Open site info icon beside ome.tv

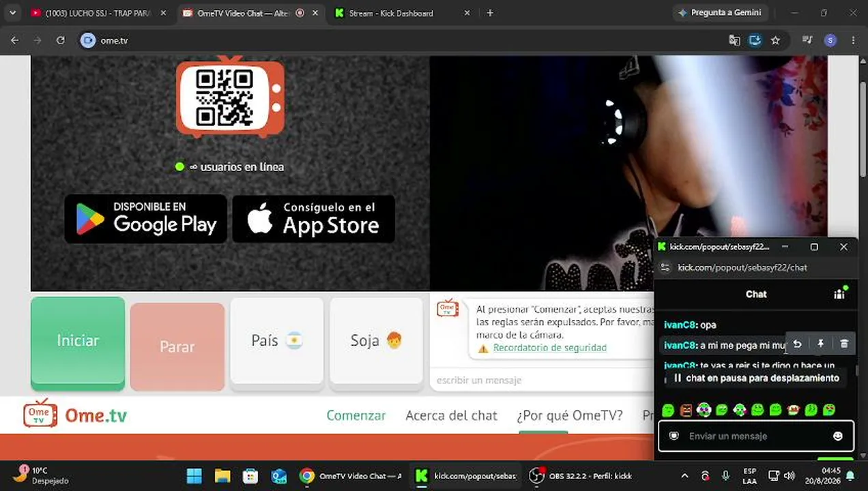point(87,40)
